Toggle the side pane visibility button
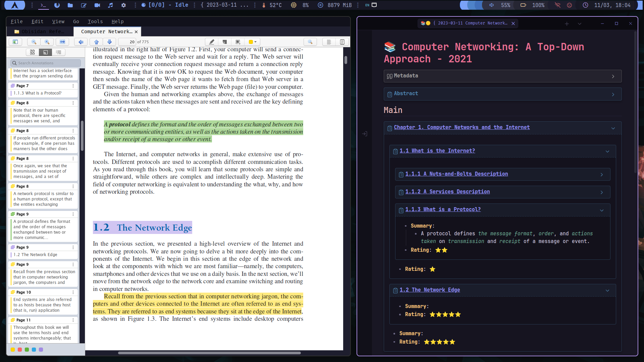 click(15, 42)
